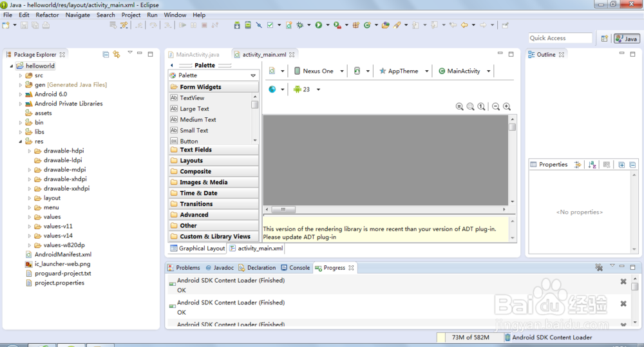Open the Images & Media palette category
Image resolution: width=644 pixels, height=347 pixels.
click(x=214, y=182)
